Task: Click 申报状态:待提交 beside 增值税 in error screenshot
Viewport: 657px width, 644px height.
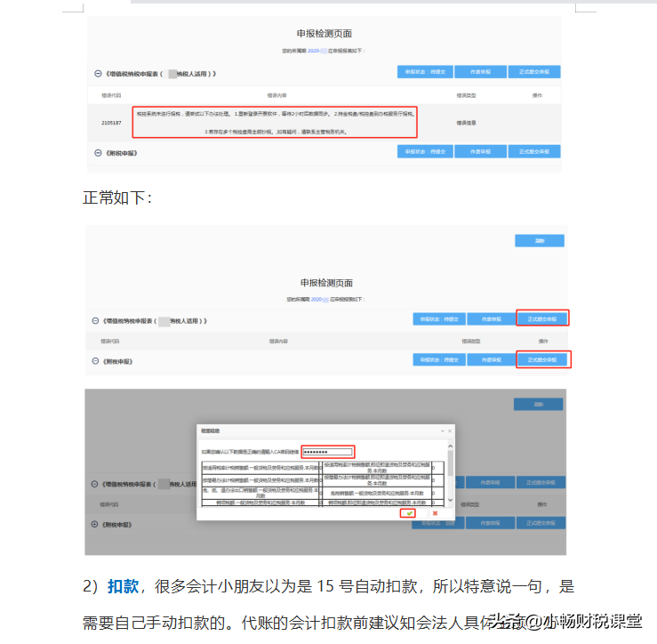Action: click(x=425, y=72)
